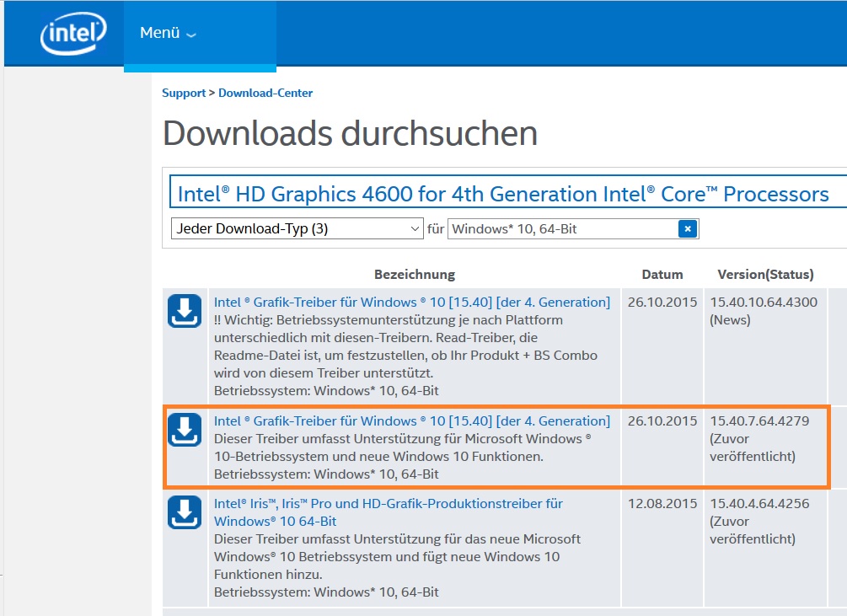Open the Download-Center breadcrumb link
Image resolution: width=847 pixels, height=616 pixels.
click(265, 93)
